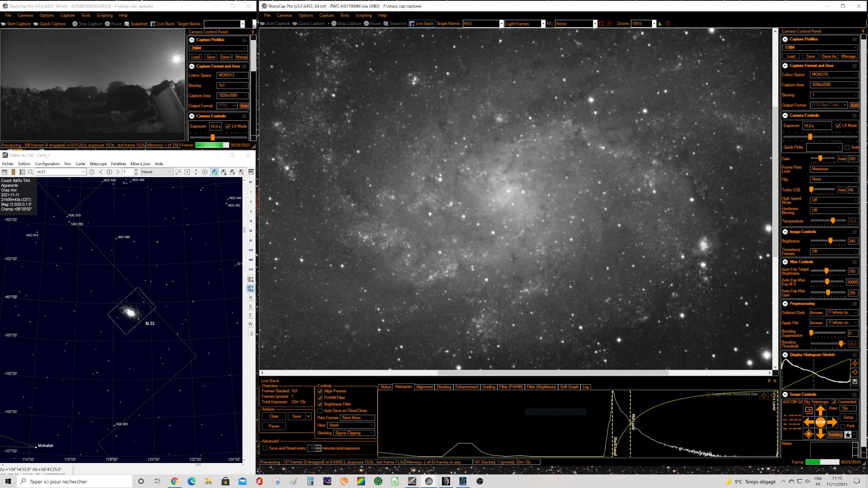Open the Scripting menu in ZWO SharpCap window
The image size is (868, 488).
pos(363,15)
